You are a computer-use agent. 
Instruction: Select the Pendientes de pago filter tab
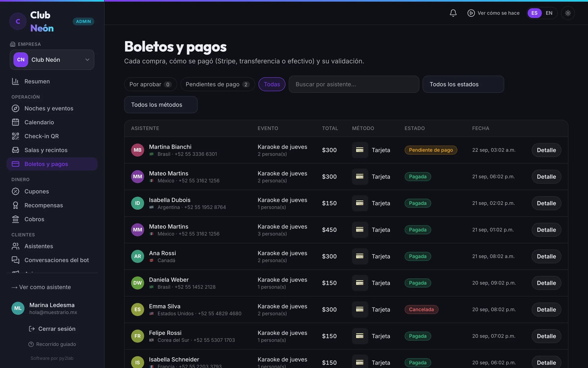218,84
